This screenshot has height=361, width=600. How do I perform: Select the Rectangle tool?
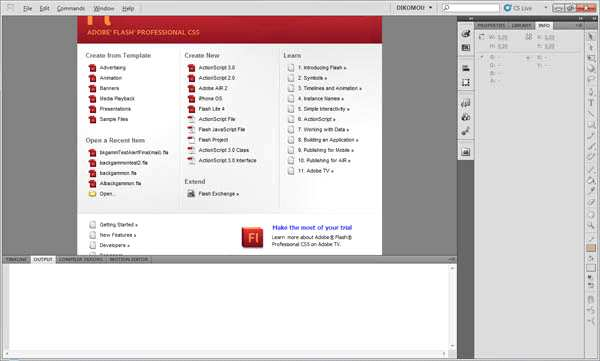click(591, 125)
